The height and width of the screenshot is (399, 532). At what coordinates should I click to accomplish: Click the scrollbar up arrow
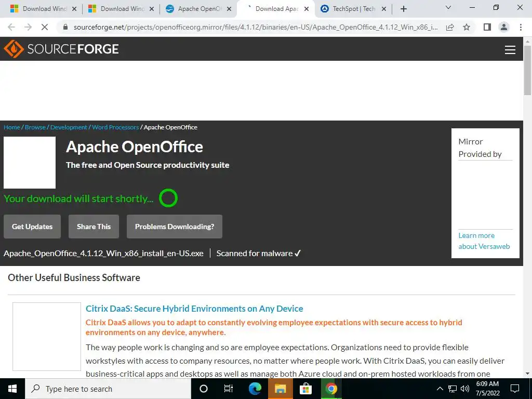528,41
